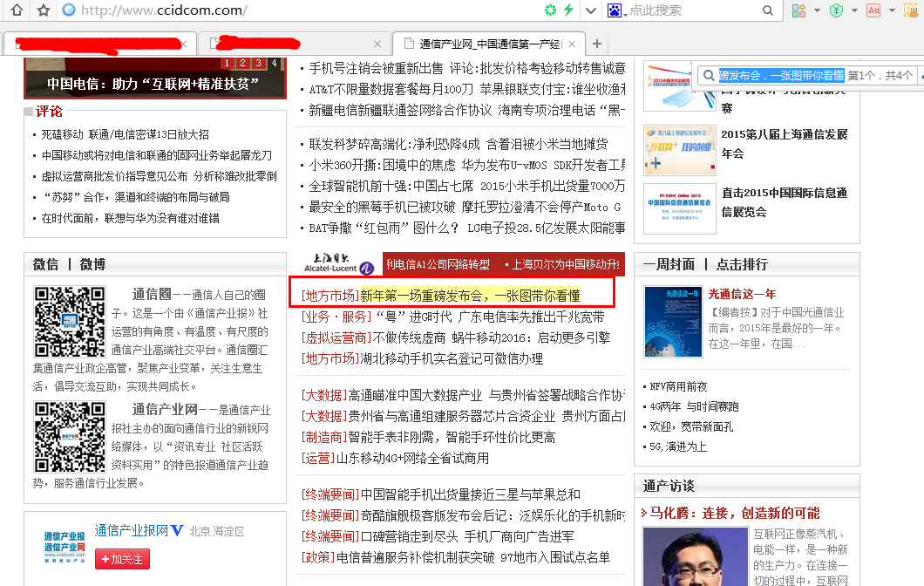
Task: Click the magnifier in the search box
Action: 767,10
